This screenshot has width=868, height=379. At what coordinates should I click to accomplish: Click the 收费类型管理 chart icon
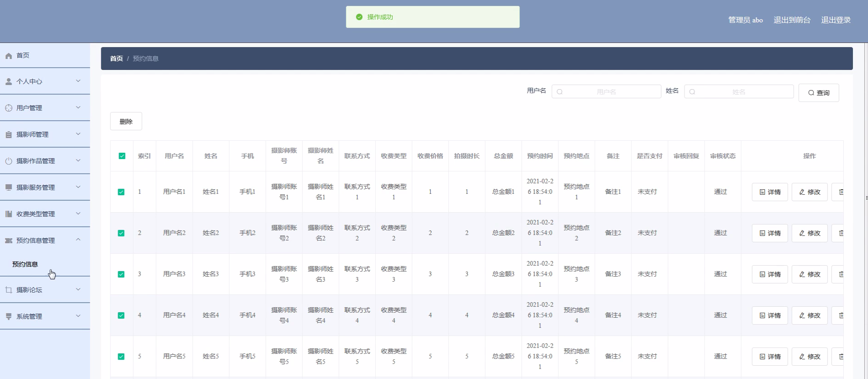pos(9,214)
